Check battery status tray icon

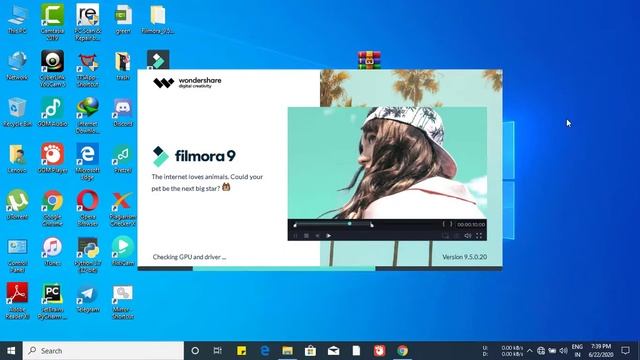tap(552, 351)
